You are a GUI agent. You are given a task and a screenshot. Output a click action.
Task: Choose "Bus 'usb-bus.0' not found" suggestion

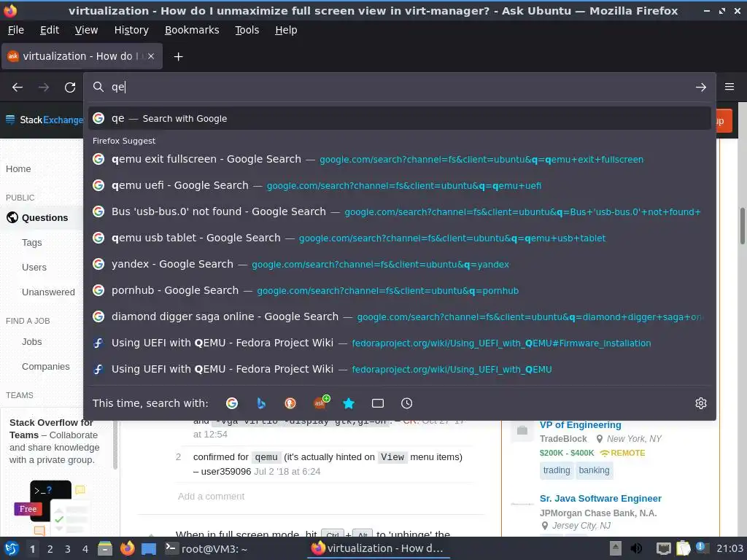[399, 211]
